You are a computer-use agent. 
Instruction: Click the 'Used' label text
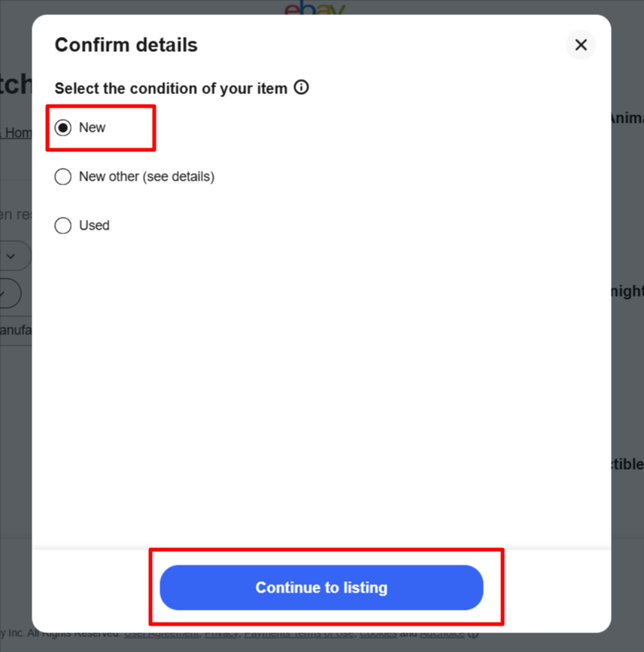click(94, 225)
